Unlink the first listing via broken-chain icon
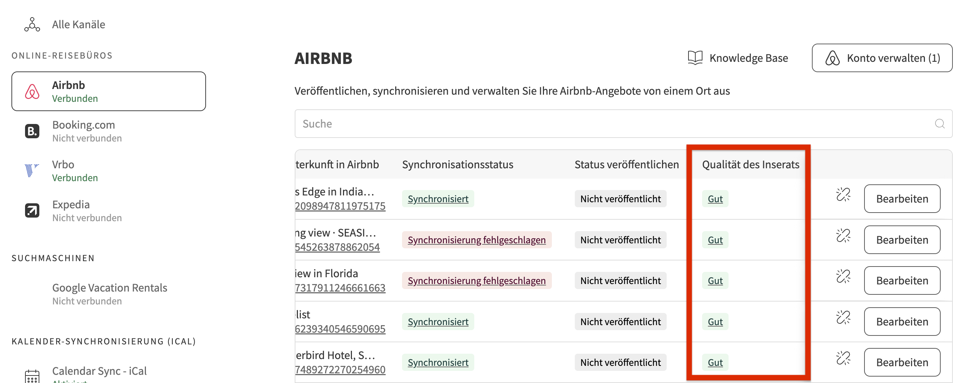Screen dimensions: 980x383 coord(843,195)
